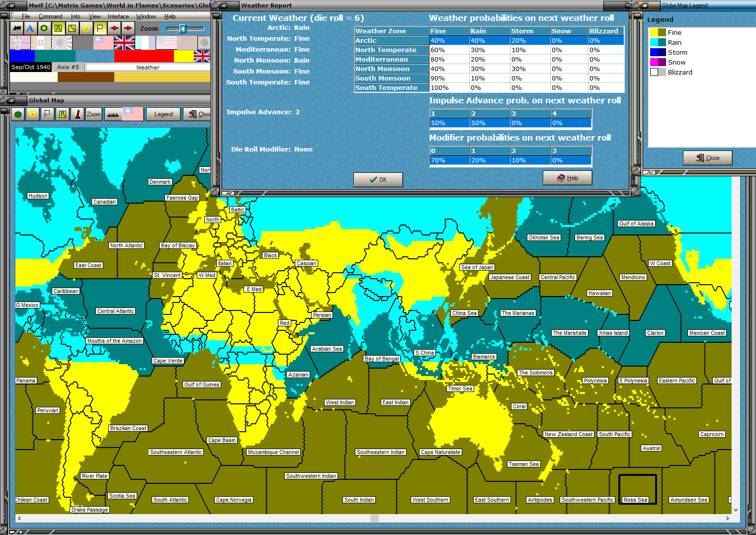756x535 pixels.
Task: Select the Japanese rising sun flag
Action: coord(62,43)
